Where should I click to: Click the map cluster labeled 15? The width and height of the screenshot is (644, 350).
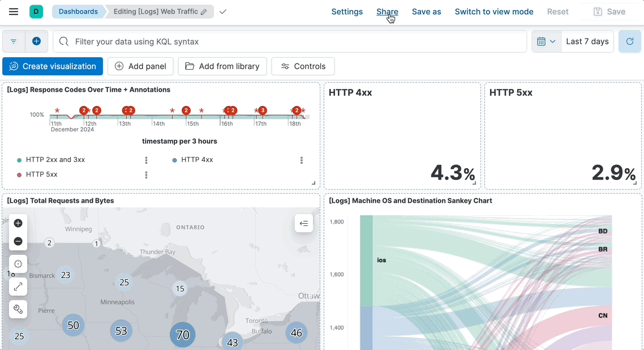(180, 288)
